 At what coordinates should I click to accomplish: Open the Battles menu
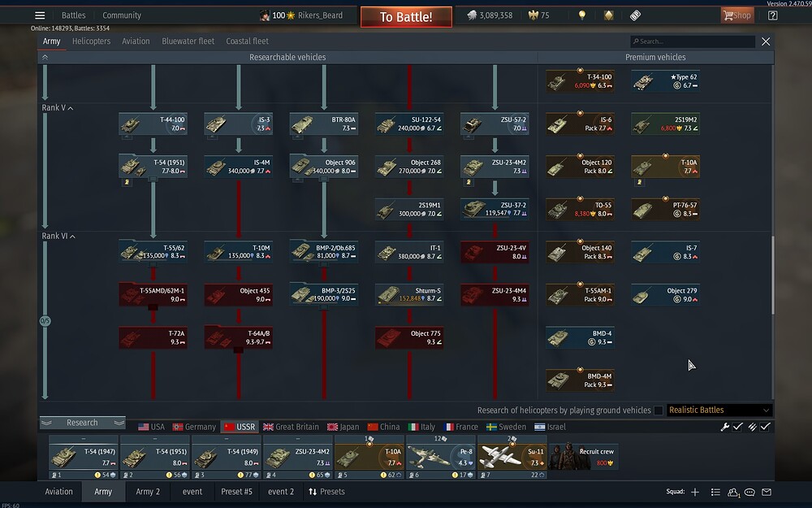point(74,15)
